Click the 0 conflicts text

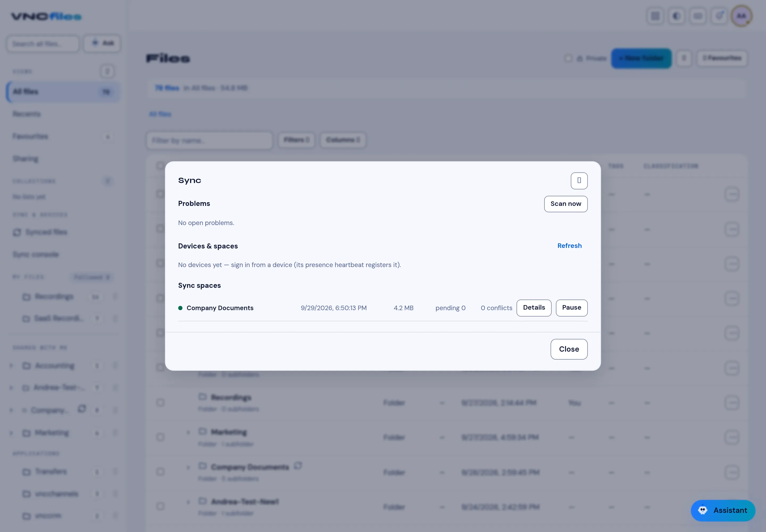coord(496,308)
